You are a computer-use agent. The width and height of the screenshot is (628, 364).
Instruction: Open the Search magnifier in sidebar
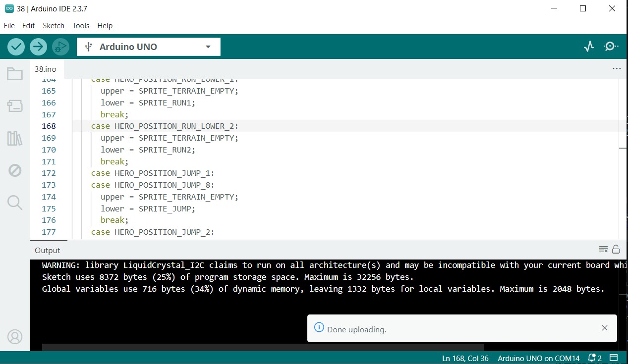[15, 202]
